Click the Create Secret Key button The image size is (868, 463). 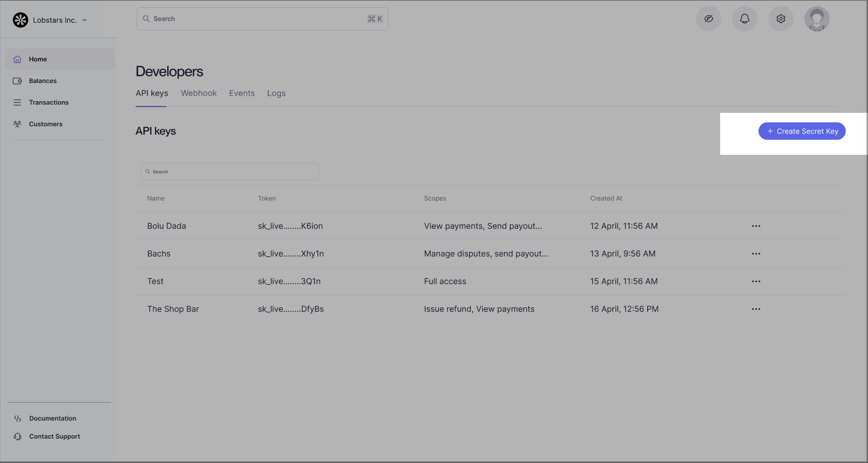[802, 131]
